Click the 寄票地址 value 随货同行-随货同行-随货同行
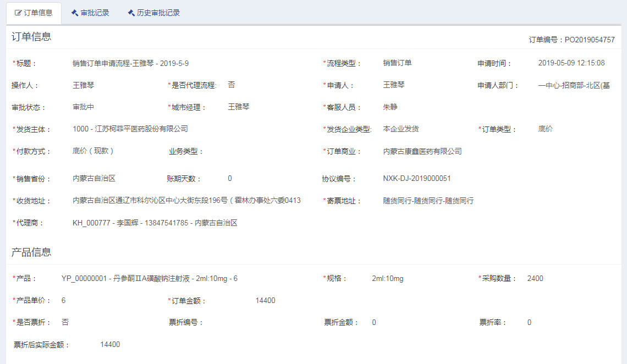 pyautogui.click(x=428, y=201)
